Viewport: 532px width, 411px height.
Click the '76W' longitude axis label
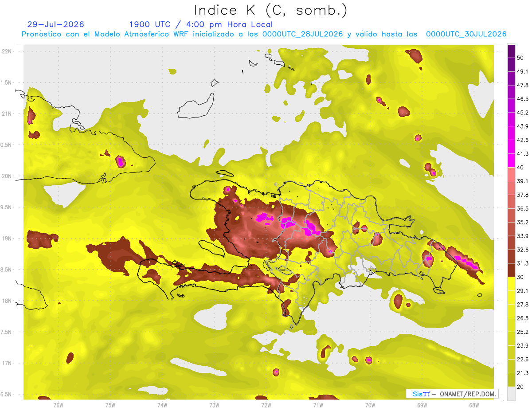coord(58,405)
